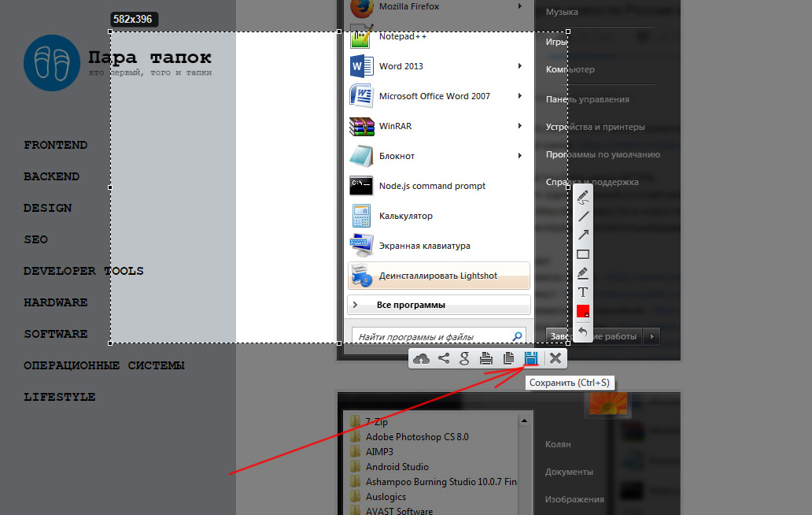Open the AIMP3 program folder

coord(371,452)
